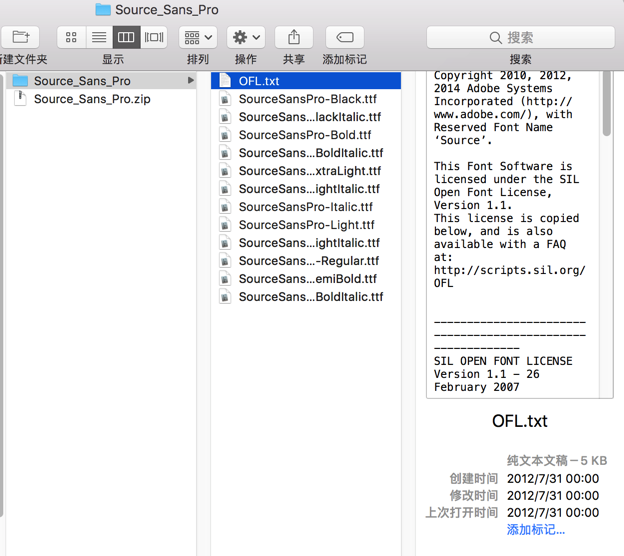Click the Share toolbar button
Viewport: 624px width, 556px height.
tap(294, 37)
